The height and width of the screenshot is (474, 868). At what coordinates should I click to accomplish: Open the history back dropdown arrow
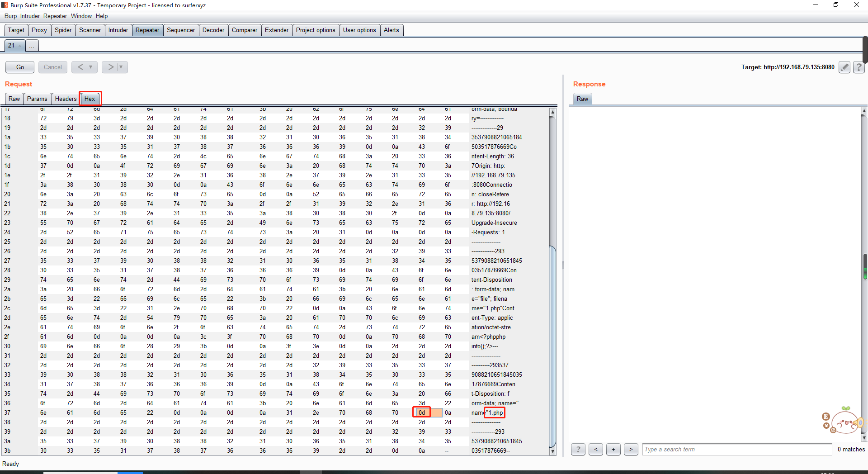point(91,67)
